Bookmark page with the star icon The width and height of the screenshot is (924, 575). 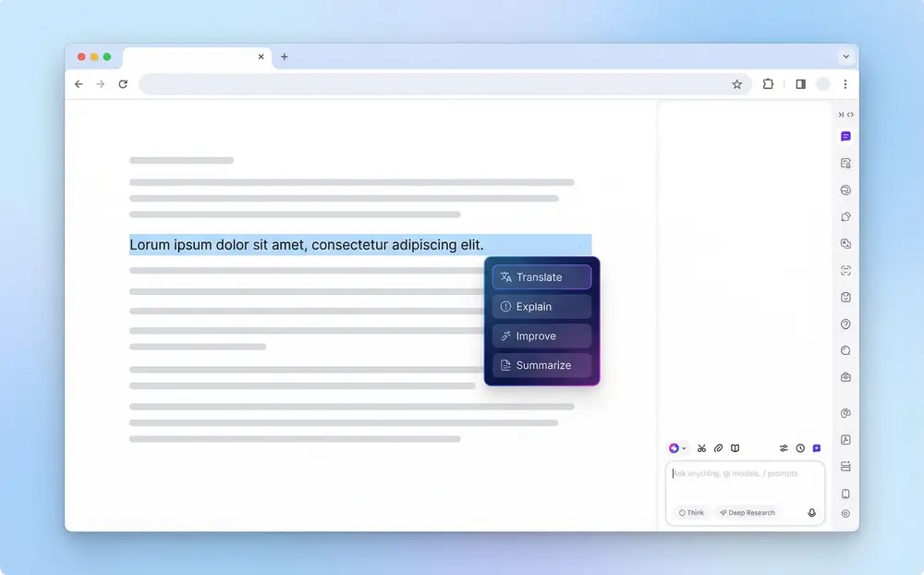pos(736,84)
